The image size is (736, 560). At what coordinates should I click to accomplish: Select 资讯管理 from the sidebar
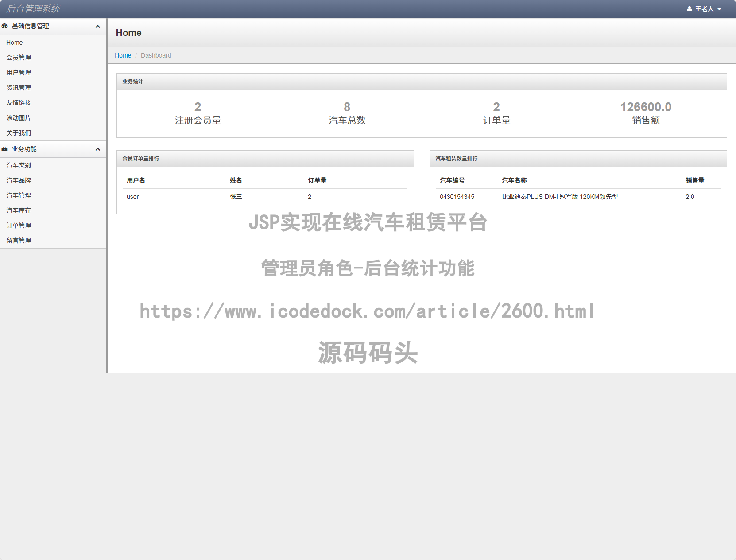[x=19, y=88]
